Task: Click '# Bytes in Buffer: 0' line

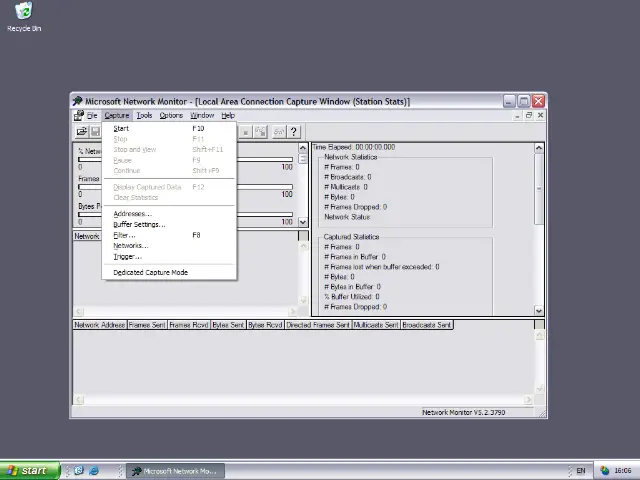Action: click(x=352, y=287)
